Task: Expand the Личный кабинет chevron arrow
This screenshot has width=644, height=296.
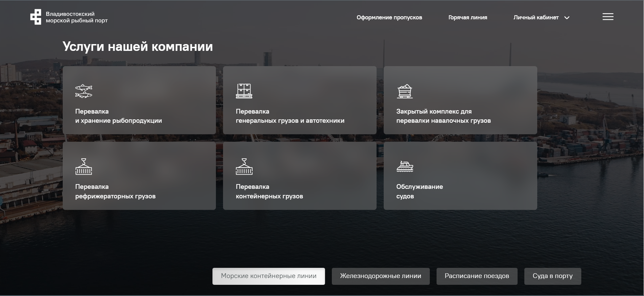Action: 567,18
